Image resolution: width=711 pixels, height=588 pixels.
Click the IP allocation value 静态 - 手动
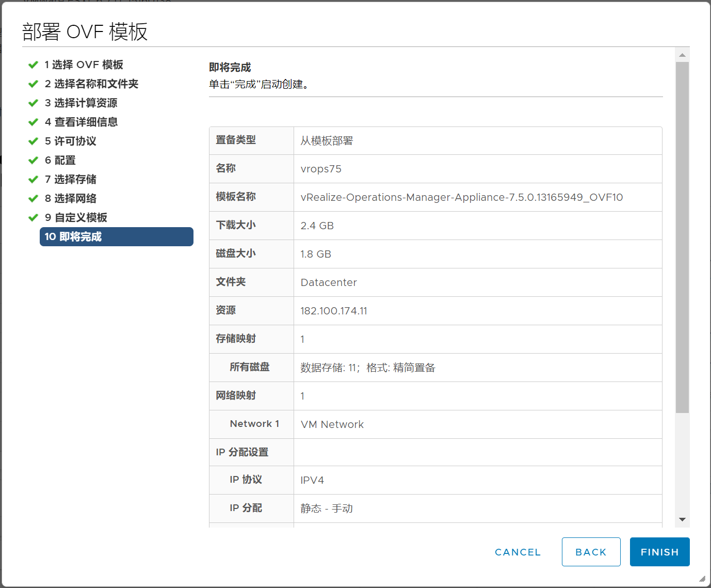point(327,508)
